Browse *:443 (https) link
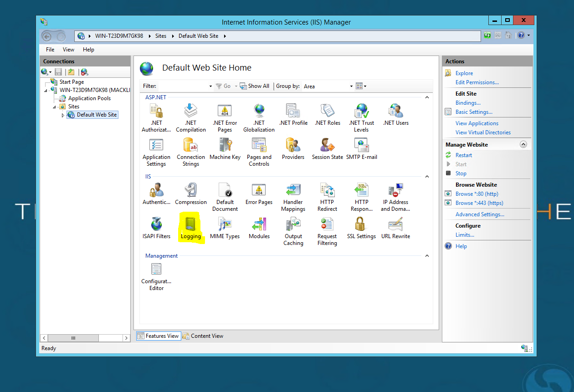Image resolution: width=574 pixels, height=392 pixels. pos(479,203)
